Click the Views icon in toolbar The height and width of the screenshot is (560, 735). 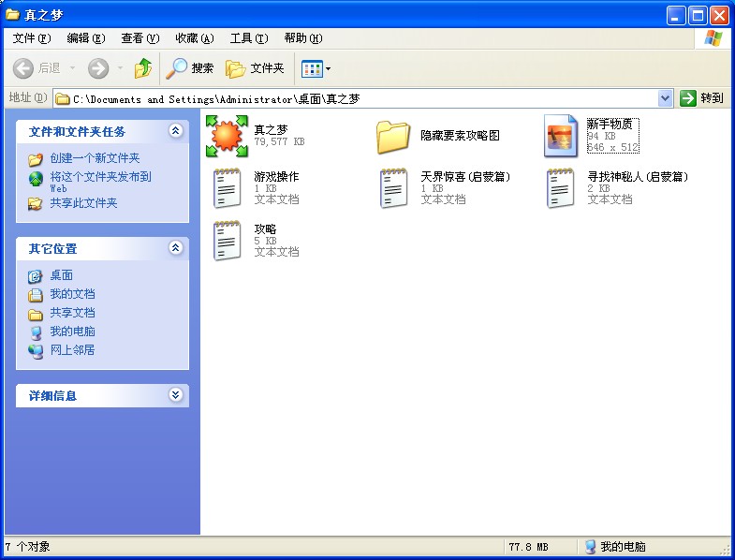pos(311,69)
